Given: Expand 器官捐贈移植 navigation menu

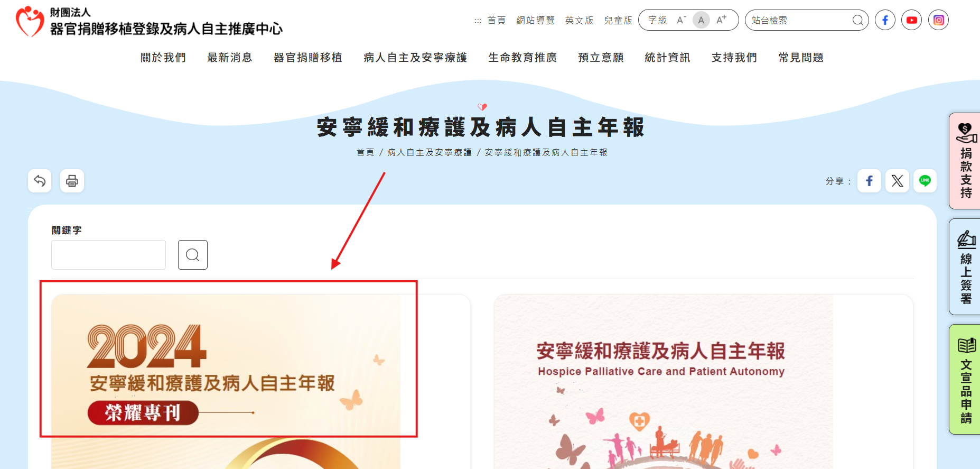Looking at the screenshot, I should point(308,58).
